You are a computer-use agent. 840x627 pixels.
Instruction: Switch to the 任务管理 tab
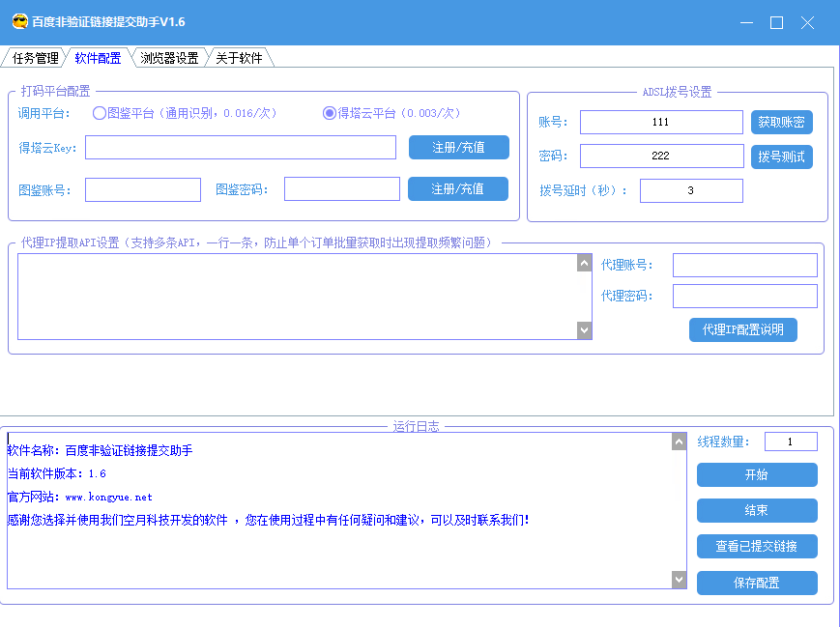click(35, 58)
